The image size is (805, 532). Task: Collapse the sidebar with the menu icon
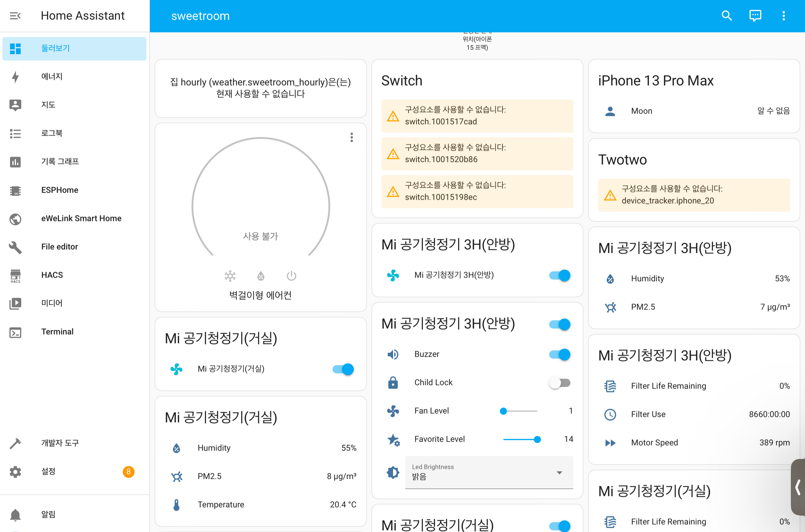pyautogui.click(x=15, y=16)
